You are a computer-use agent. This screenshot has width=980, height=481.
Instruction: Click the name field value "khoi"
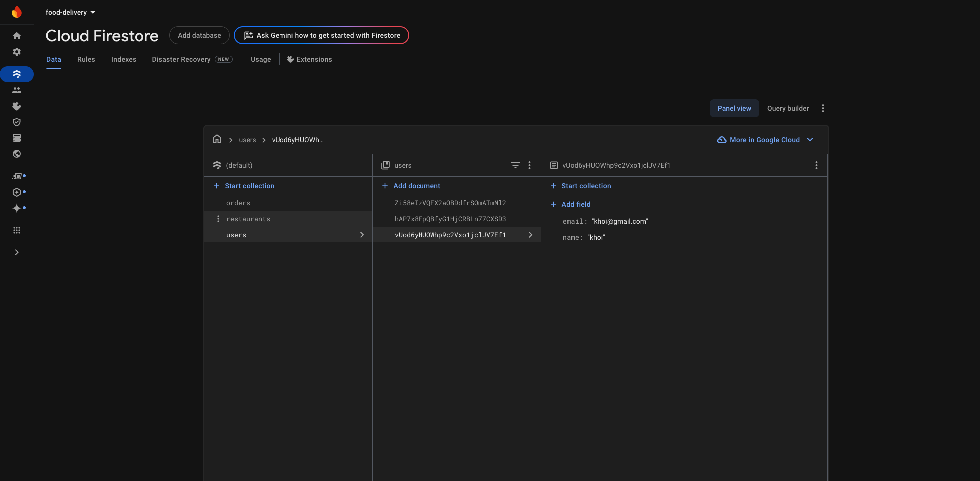(596, 237)
